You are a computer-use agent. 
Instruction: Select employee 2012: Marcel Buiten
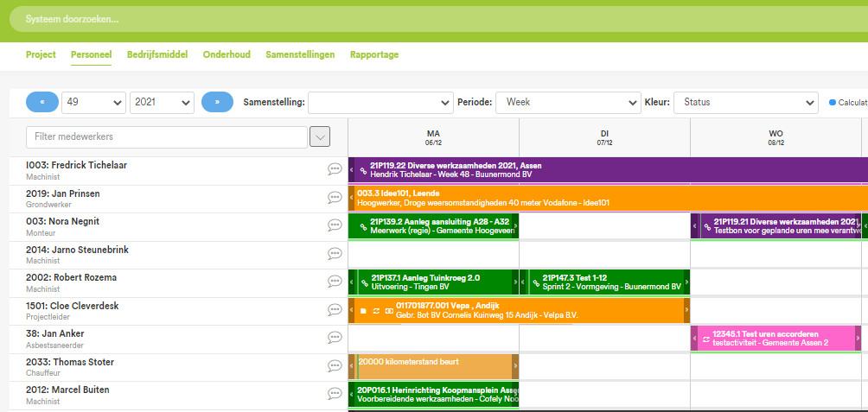(67, 390)
